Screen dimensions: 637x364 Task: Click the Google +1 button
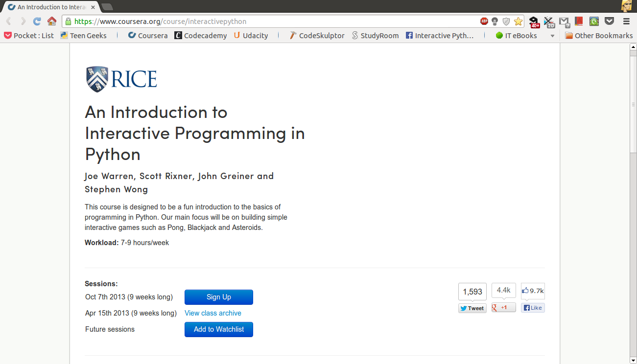(x=504, y=308)
